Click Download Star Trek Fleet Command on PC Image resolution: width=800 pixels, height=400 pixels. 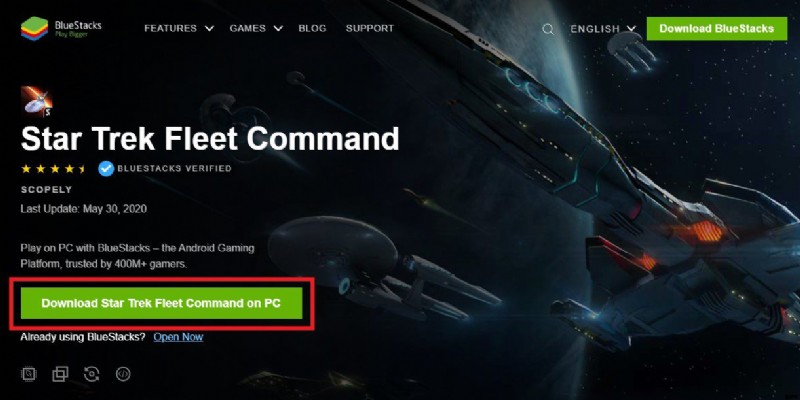click(161, 303)
